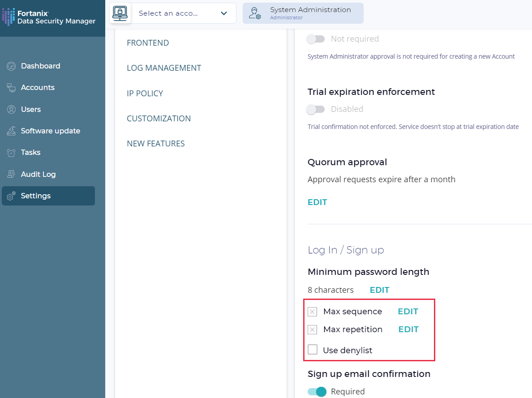The height and width of the screenshot is (398, 532).
Task: Check the Use denylist checkbox
Action: [313, 350]
